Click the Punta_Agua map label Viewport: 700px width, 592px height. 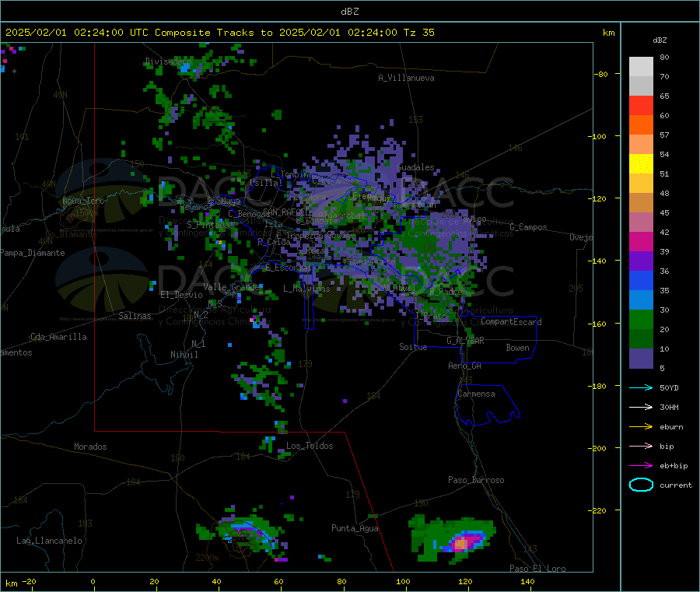[x=355, y=528]
